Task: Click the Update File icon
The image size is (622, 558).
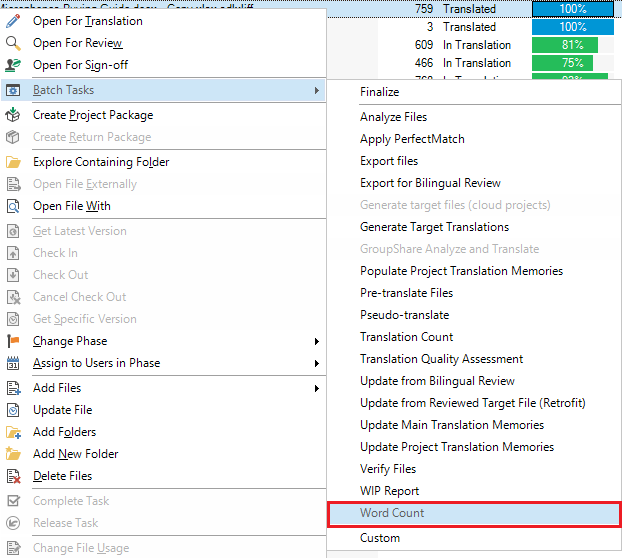Action: pyautogui.click(x=13, y=410)
